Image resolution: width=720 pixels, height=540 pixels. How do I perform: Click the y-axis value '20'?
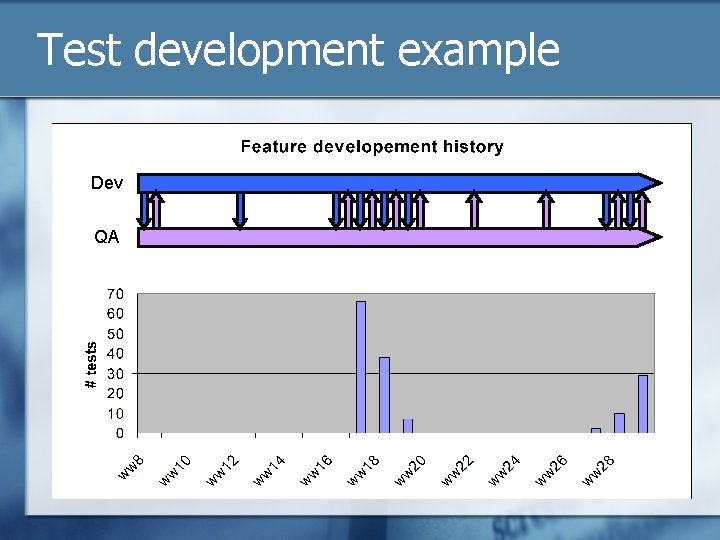pyautogui.click(x=115, y=394)
